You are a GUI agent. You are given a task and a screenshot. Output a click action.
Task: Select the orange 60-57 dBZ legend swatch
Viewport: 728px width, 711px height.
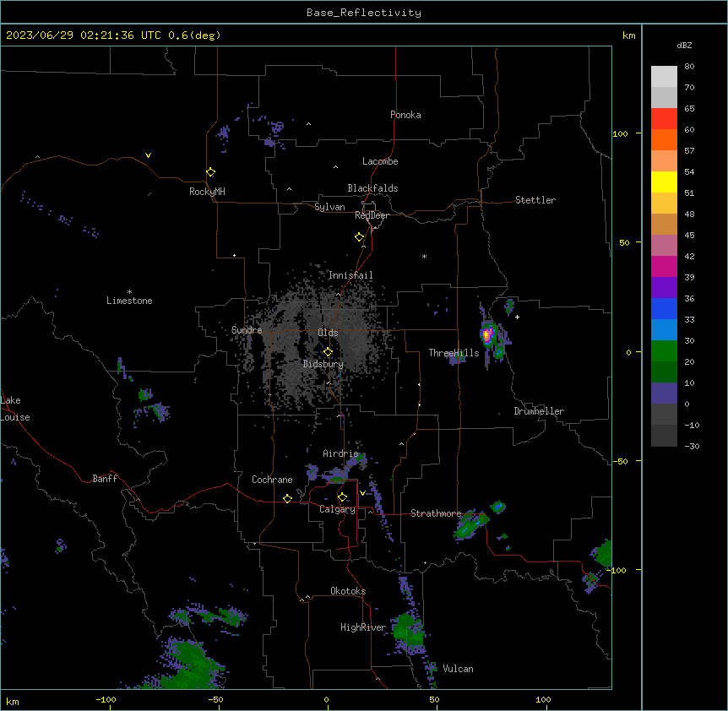[664, 140]
